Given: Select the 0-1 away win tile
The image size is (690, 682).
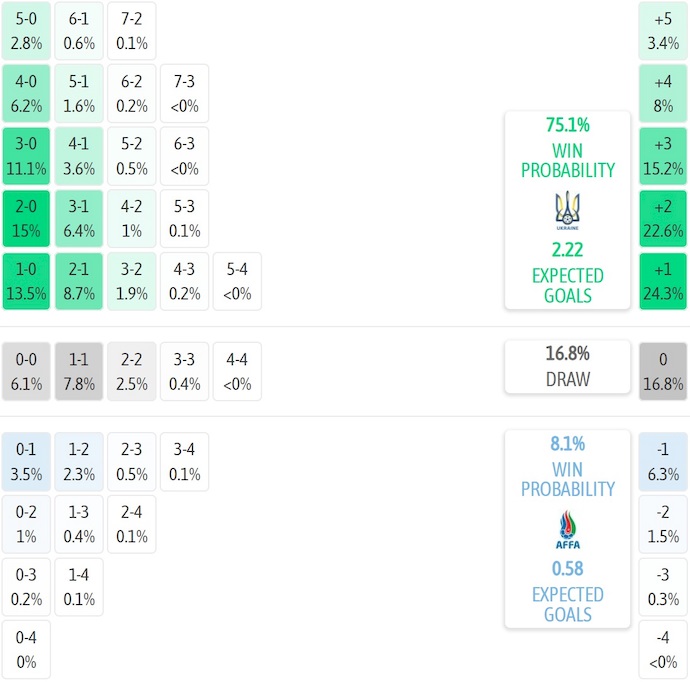Looking at the screenshot, I should click(26, 461).
